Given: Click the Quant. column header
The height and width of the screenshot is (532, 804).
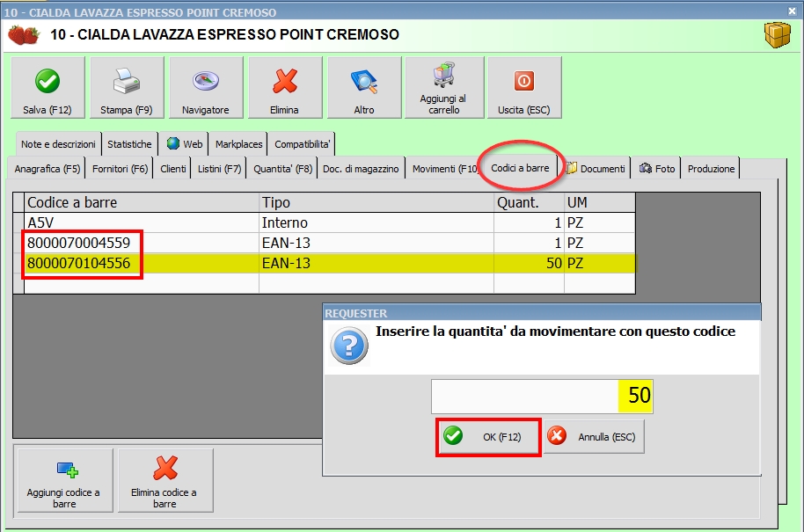Looking at the screenshot, I should 530,202.
